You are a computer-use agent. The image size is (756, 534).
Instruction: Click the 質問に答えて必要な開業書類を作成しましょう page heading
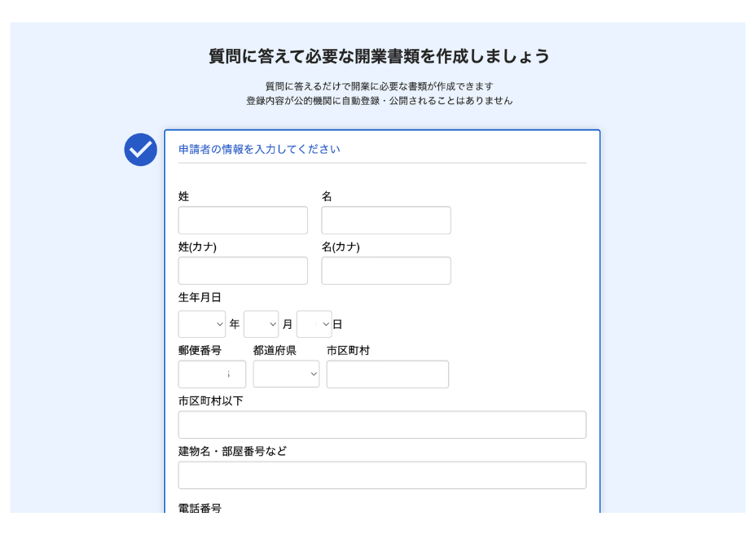(x=379, y=56)
